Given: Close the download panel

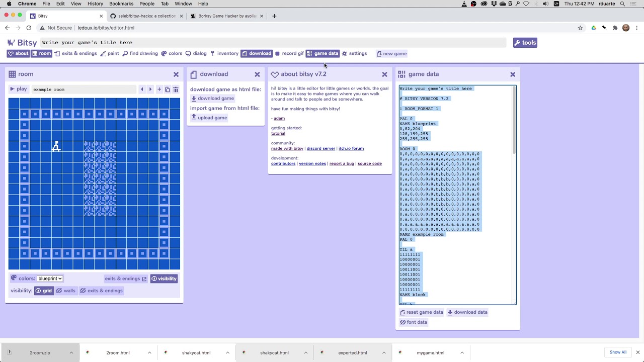Looking at the screenshot, I should (x=257, y=74).
